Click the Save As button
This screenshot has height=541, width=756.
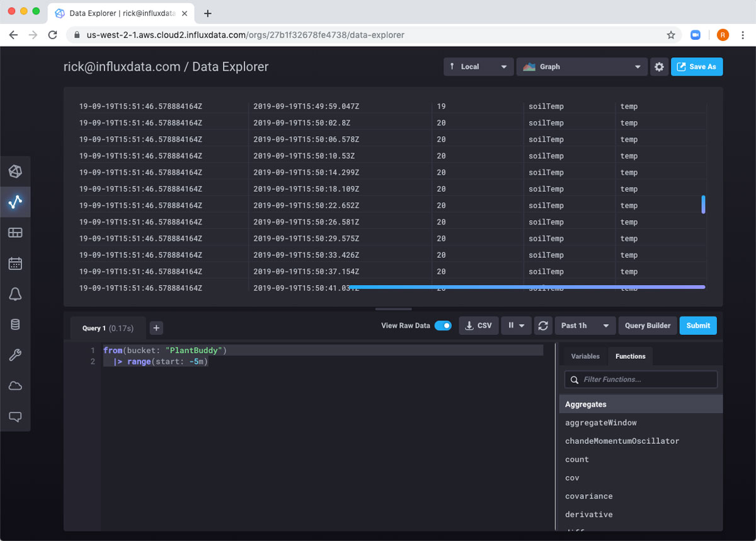pos(697,67)
